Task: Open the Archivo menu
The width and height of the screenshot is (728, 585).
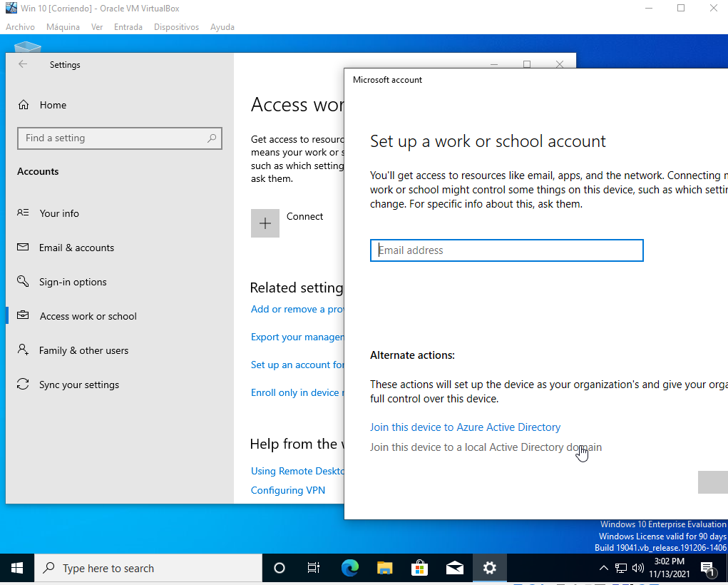Action: [20, 27]
